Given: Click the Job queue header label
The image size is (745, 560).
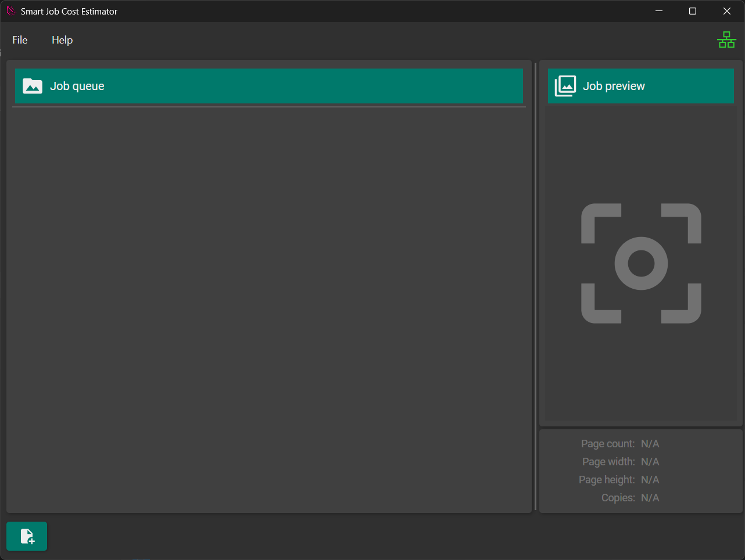Looking at the screenshot, I should point(77,86).
